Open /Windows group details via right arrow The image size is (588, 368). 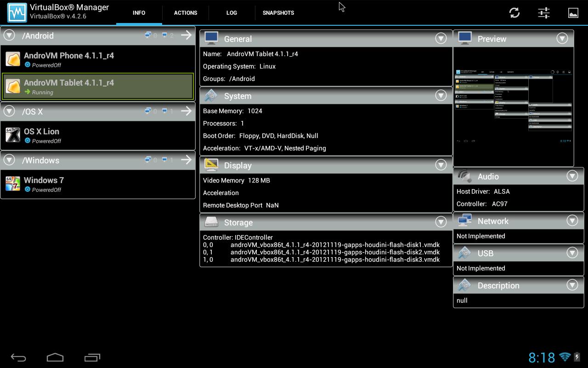[x=186, y=160]
